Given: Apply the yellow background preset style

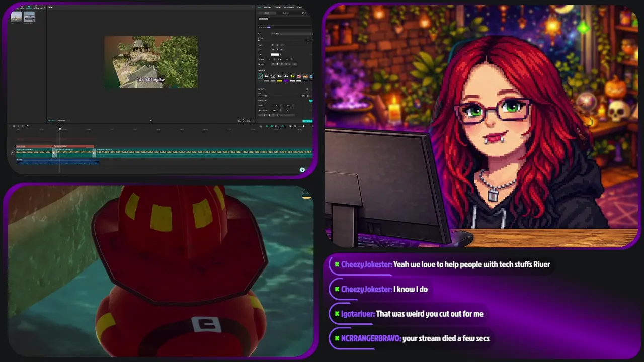Looking at the screenshot, I should tap(280, 81).
